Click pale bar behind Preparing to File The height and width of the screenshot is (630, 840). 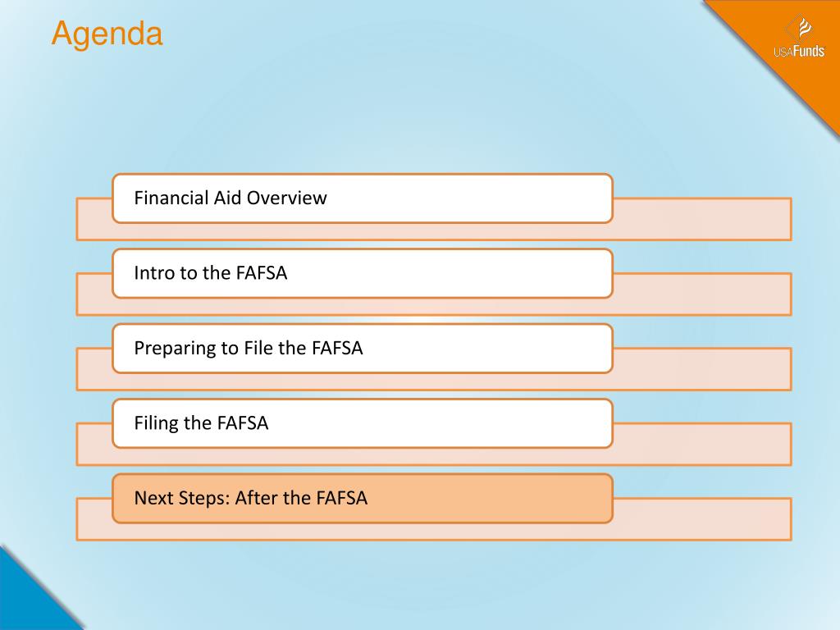pos(702,369)
